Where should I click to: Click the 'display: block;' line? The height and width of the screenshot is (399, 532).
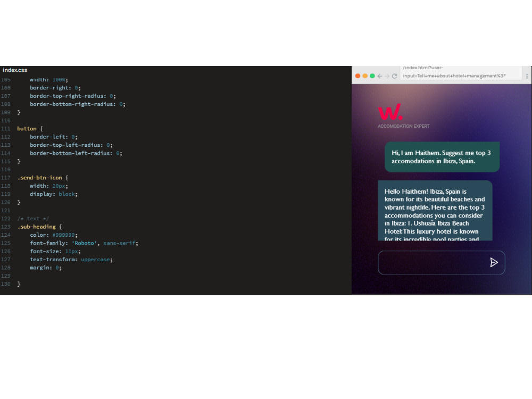(x=54, y=194)
